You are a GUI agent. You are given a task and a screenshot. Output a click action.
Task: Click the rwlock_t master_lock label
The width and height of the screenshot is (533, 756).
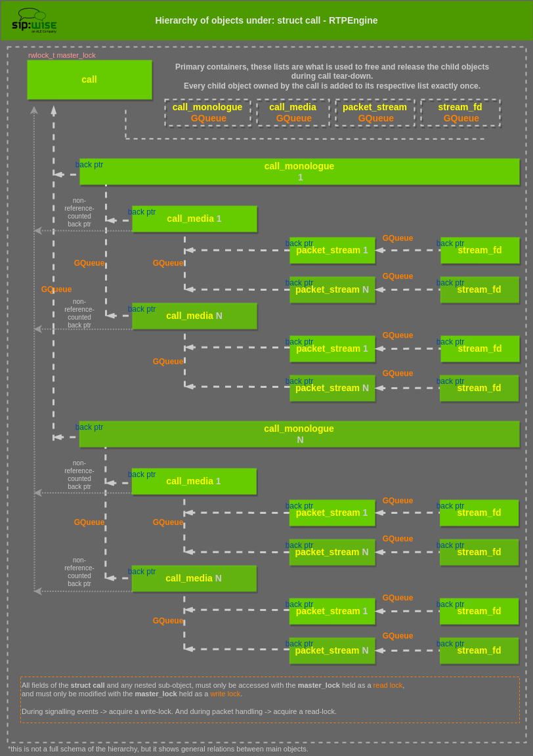point(62,55)
